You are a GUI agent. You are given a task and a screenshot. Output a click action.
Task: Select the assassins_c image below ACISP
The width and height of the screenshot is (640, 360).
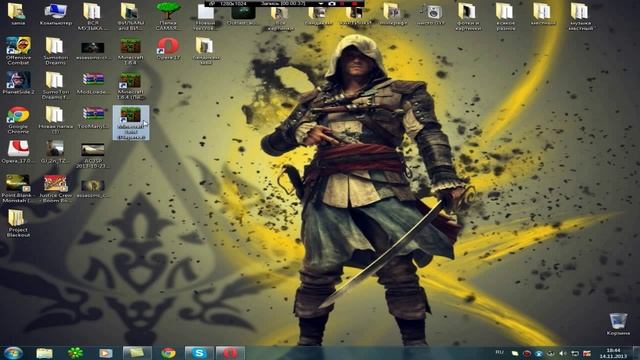pyautogui.click(x=93, y=188)
